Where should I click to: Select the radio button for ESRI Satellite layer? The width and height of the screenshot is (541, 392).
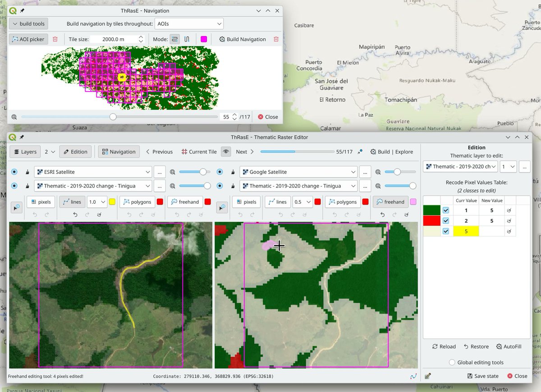[14, 172]
